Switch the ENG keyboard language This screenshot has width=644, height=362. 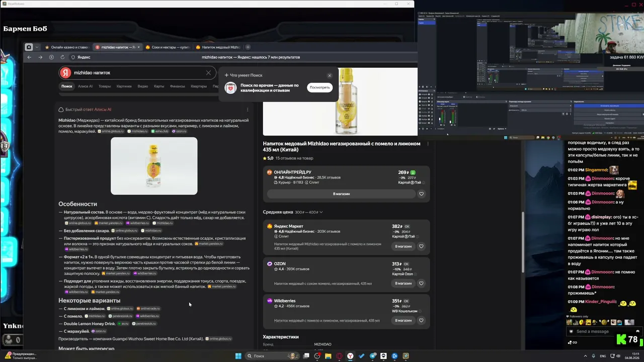pyautogui.click(x=603, y=356)
